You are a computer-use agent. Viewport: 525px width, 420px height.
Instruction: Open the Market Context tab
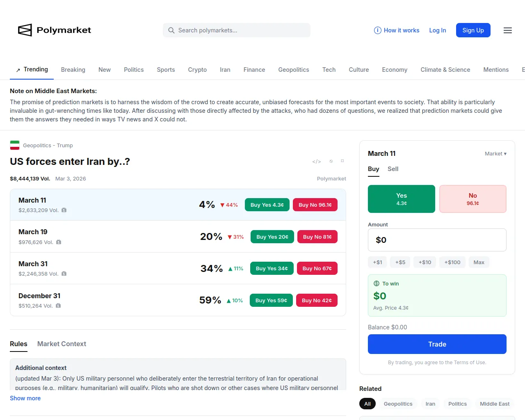click(x=62, y=344)
